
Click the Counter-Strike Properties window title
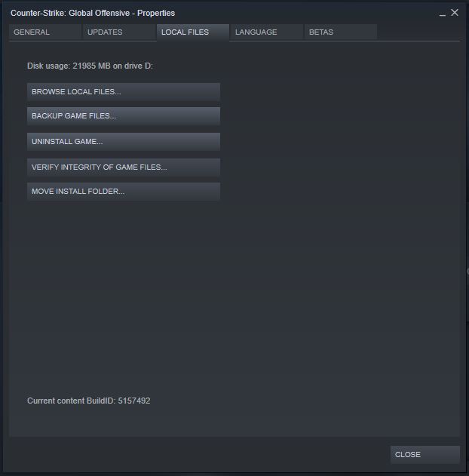pos(93,13)
